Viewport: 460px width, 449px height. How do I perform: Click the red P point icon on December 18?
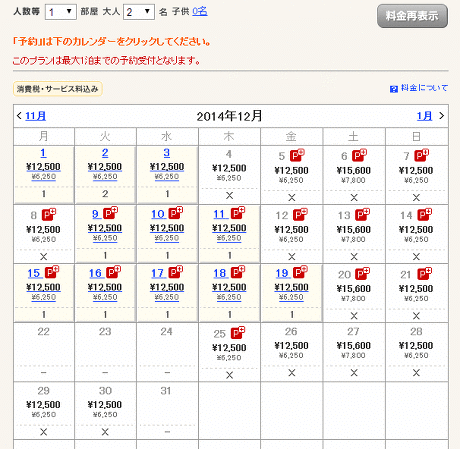tap(238, 272)
